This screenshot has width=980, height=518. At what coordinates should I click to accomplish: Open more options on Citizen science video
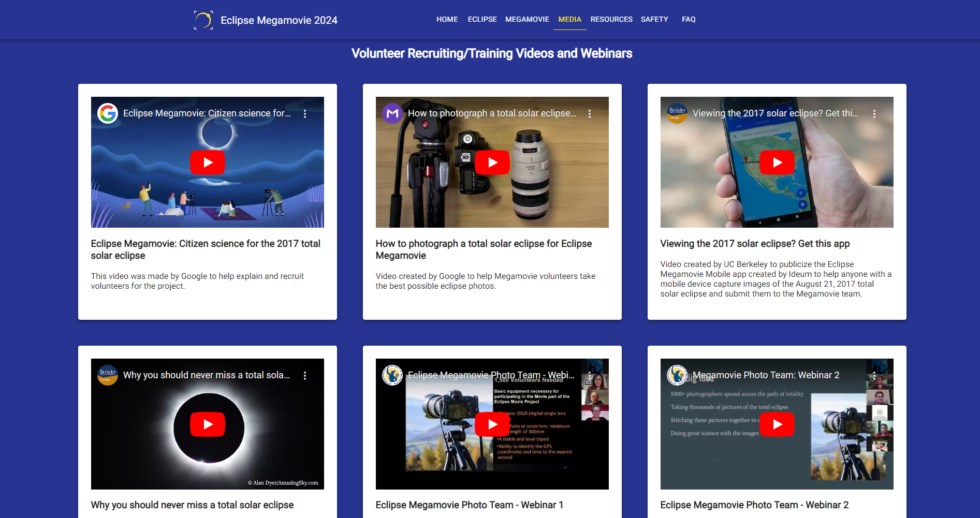point(305,114)
